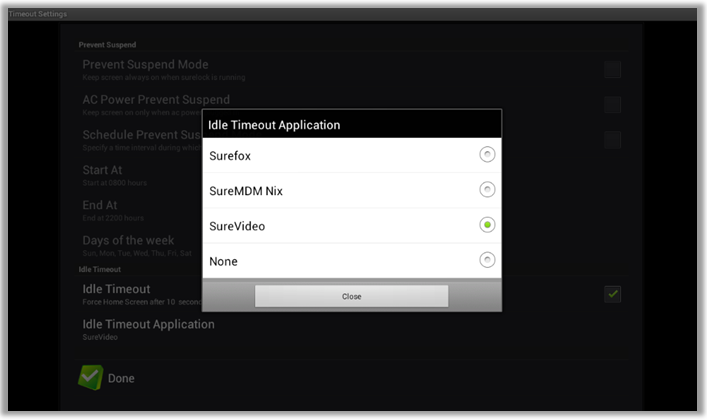Select the None radio button
The height and width of the screenshot is (420, 707).
coord(487,260)
